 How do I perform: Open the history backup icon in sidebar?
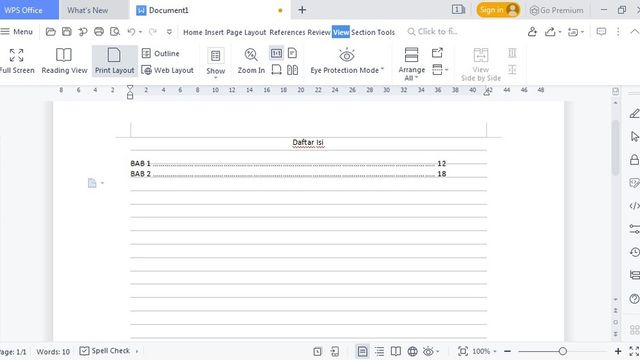coord(634,252)
